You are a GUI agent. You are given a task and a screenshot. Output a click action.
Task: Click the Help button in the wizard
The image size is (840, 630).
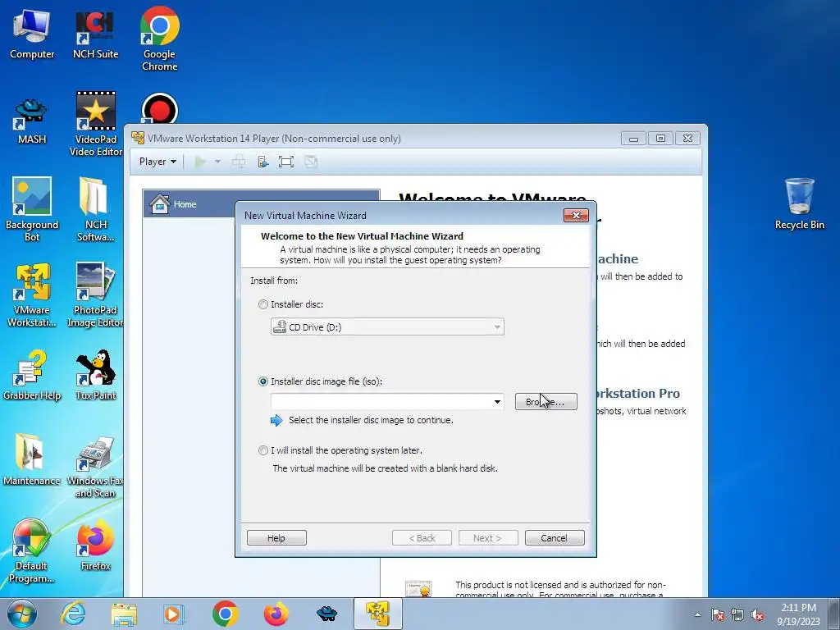(276, 538)
